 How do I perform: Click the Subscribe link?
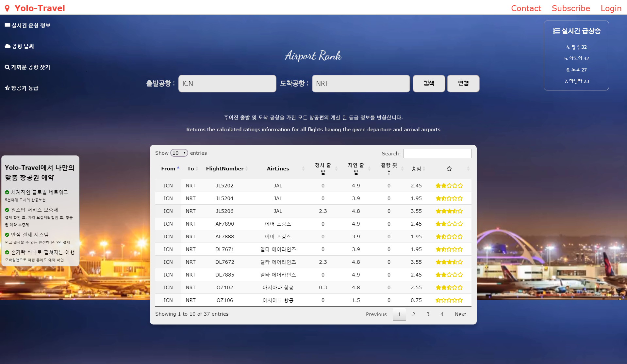(571, 8)
